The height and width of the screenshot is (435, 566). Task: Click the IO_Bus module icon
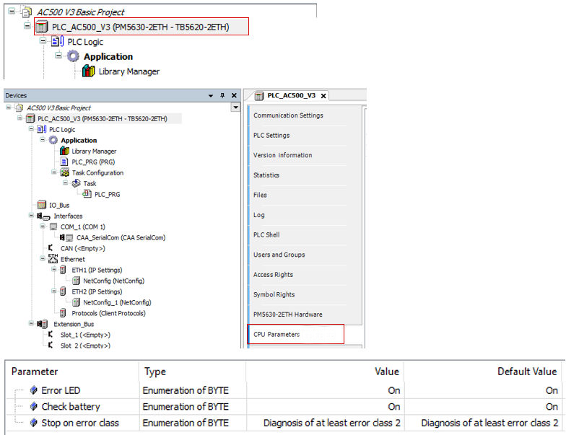(x=42, y=205)
